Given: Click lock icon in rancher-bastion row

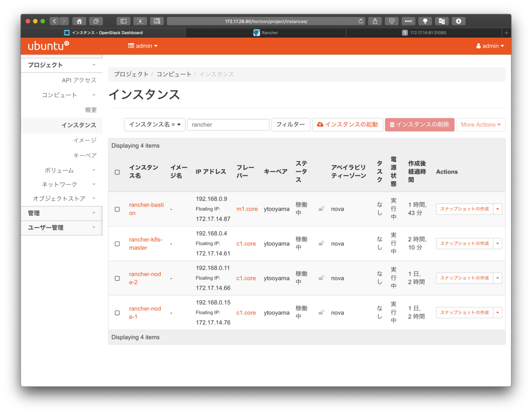Looking at the screenshot, I should coord(321,209).
